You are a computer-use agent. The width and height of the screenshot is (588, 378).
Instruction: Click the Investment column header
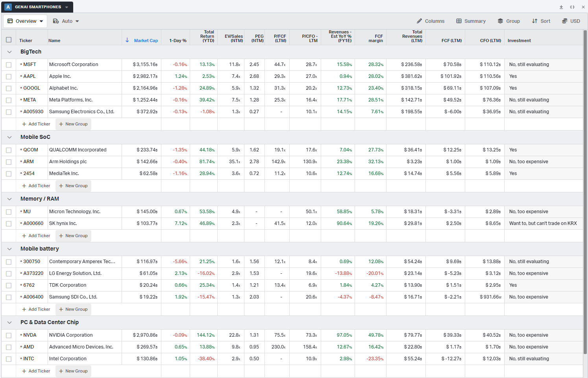519,41
